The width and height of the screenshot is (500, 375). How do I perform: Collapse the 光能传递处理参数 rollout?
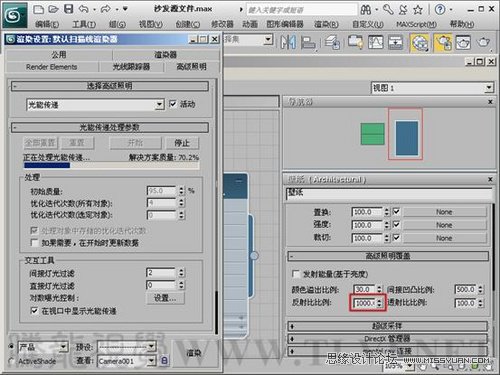pos(110,127)
